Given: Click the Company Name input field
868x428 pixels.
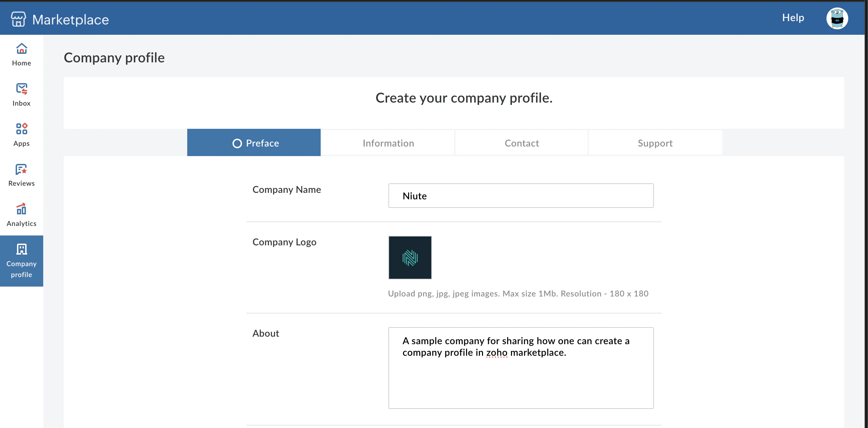Looking at the screenshot, I should (x=520, y=196).
